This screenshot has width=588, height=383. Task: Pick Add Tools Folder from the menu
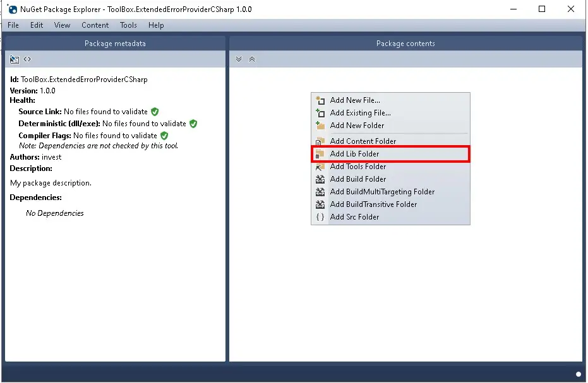pyautogui.click(x=390, y=167)
